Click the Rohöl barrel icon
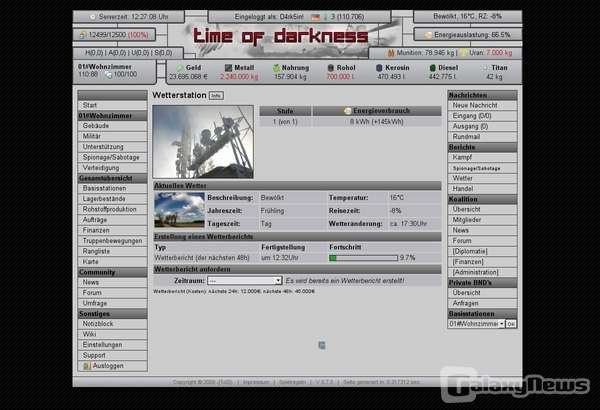The width and height of the screenshot is (600, 410). click(331, 68)
